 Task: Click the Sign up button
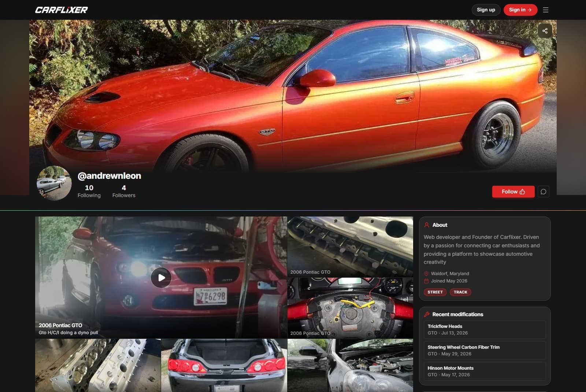point(486,10)
